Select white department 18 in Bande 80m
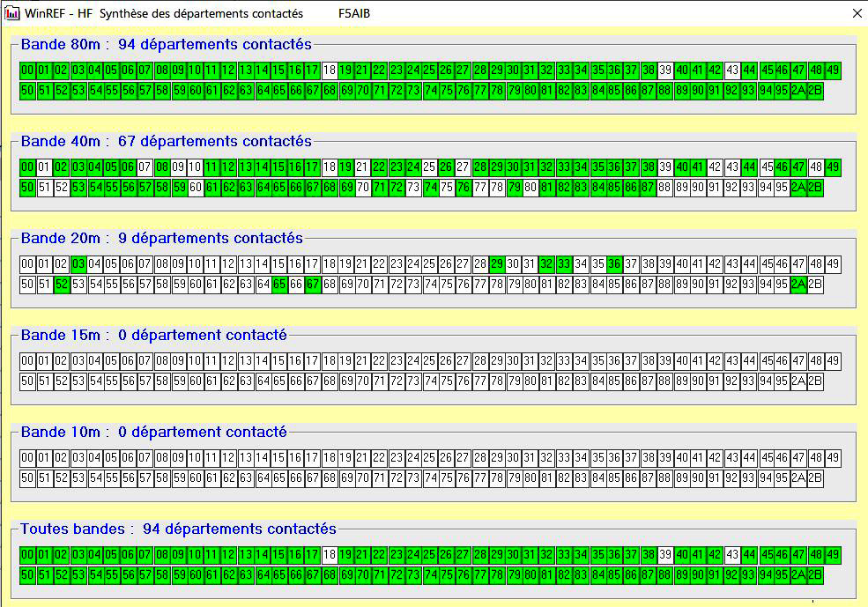This screenshot has height=607, width=868. click(330, 70)
